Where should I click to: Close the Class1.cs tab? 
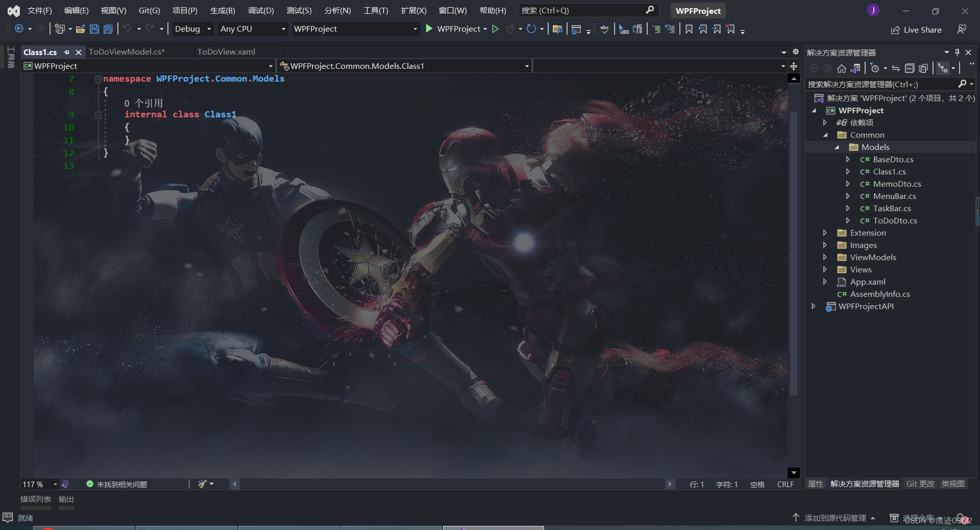point(79,52)
